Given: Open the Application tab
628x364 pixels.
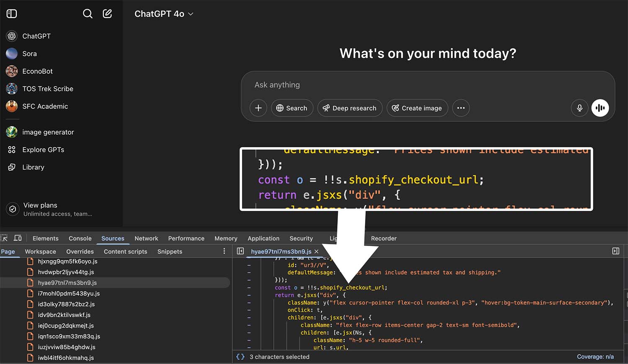Looking at the screenshot, I should tap(263, 238).
